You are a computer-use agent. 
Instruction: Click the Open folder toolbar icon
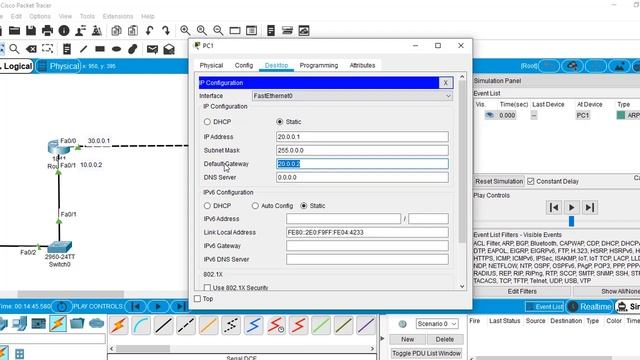[x=15, y=31]
